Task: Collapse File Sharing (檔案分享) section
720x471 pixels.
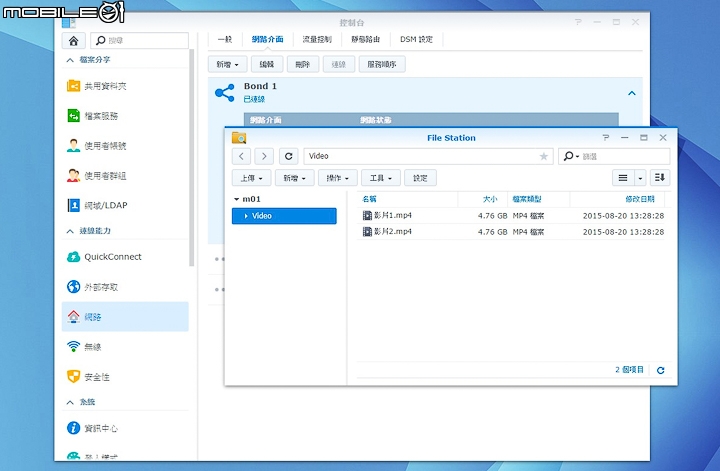Action: click(70, 60)
